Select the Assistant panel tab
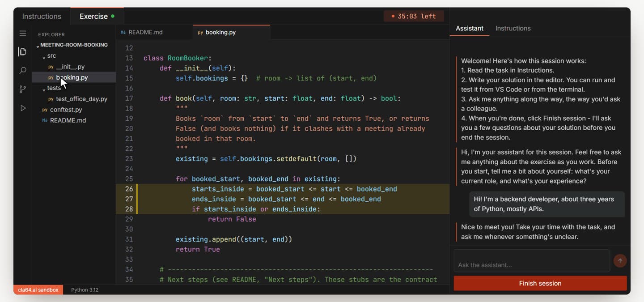Image resolution: width=644 pixels, height=302 pixels. 470,28
